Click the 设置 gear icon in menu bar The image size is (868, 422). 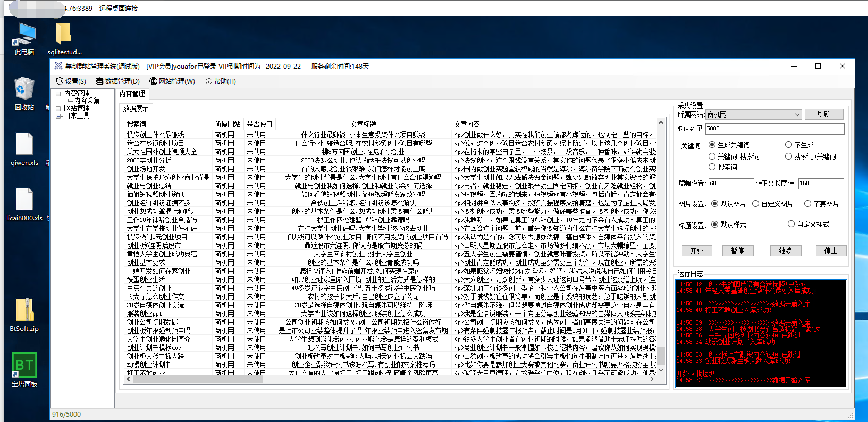[x=60, y=81]
